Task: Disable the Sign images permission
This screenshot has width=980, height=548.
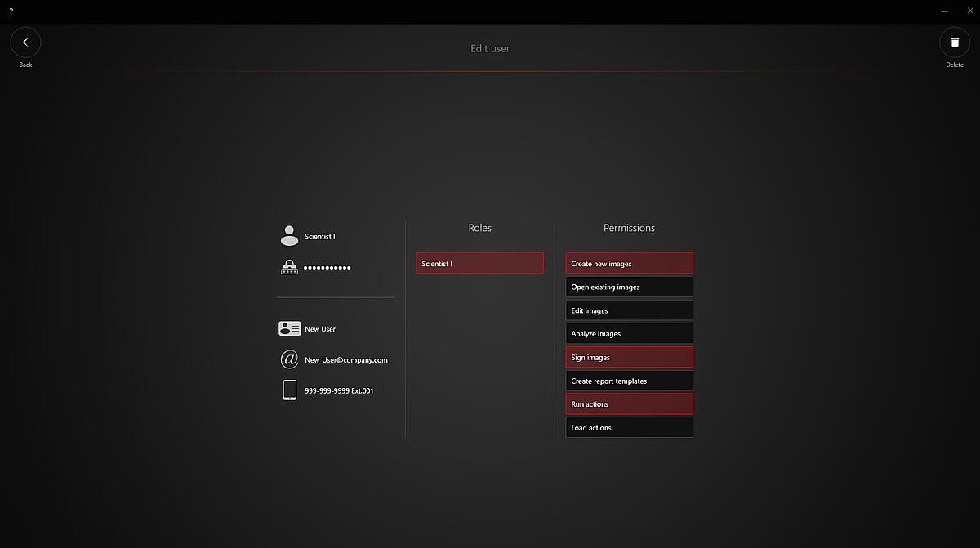Action: pos(629,358)
